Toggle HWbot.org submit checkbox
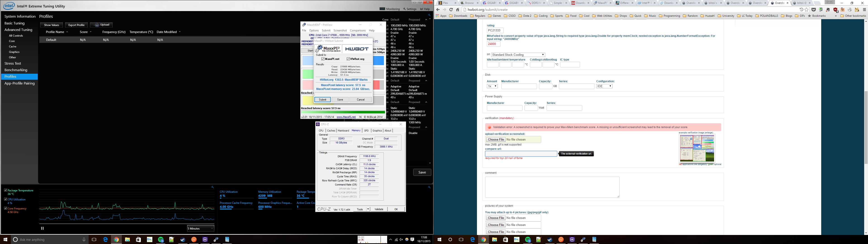Viewport: 868px width, 244px height. (x=348, y=59)
